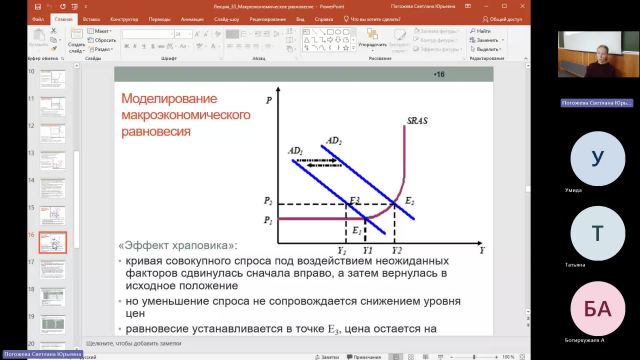Open the Файл tab
The image size is (640, 360).
click(38, 19)
